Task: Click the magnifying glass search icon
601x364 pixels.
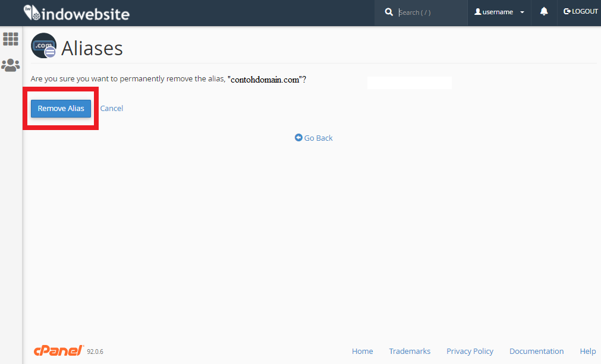Action: (x=389, y=12)
